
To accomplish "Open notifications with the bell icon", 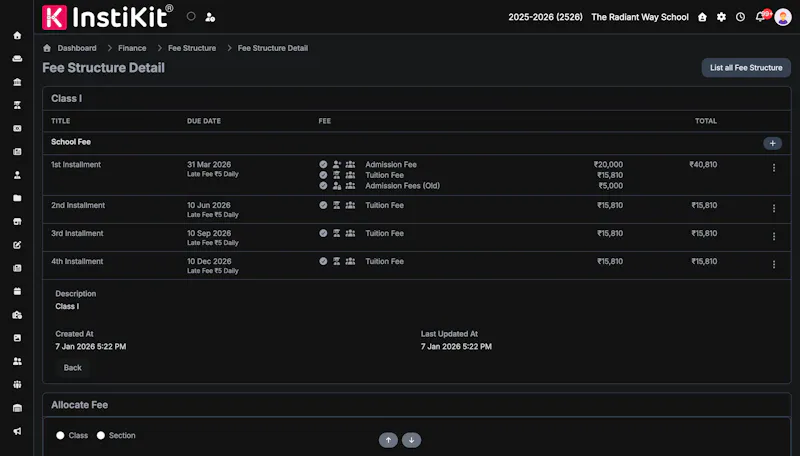I will [x=760, y=17].
